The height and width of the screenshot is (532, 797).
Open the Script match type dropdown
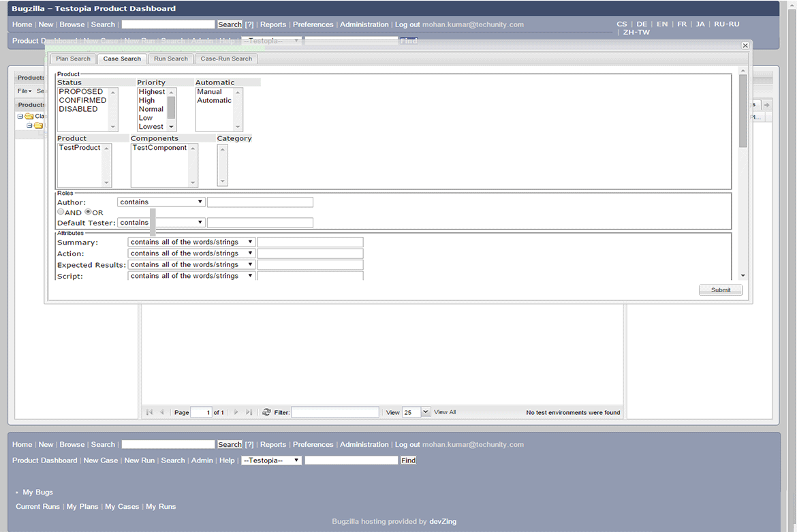click(191, 275)
